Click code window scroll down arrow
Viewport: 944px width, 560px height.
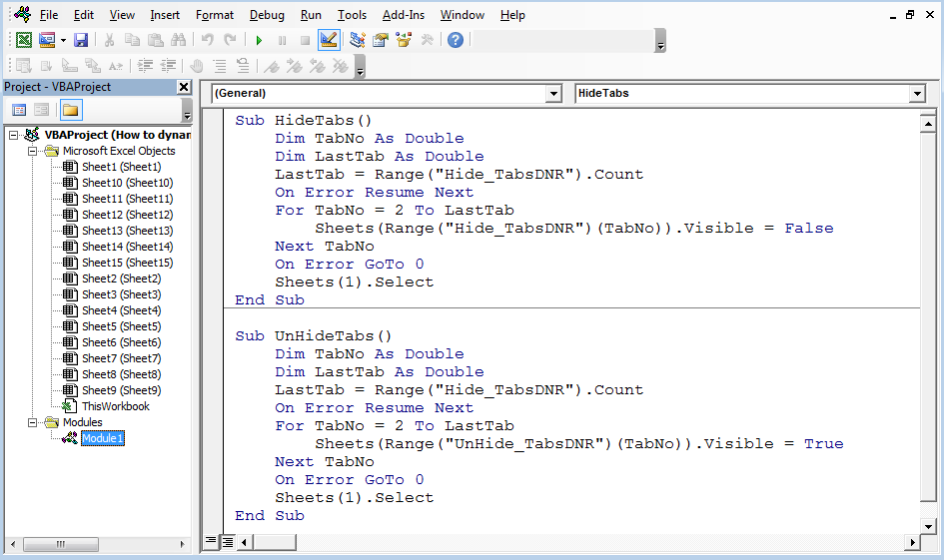(928, 527)
